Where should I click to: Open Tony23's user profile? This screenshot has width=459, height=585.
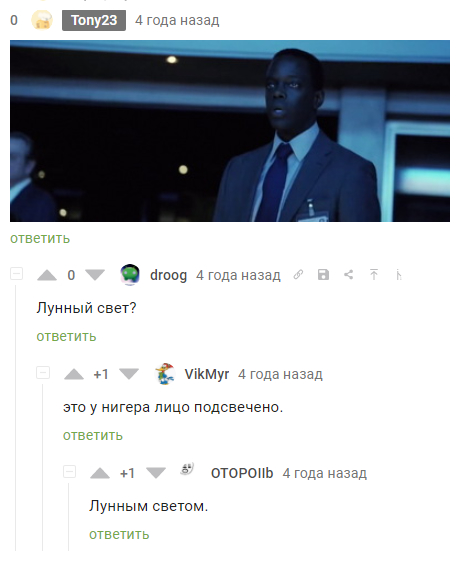pyautogui.click(x=94, y=20)
